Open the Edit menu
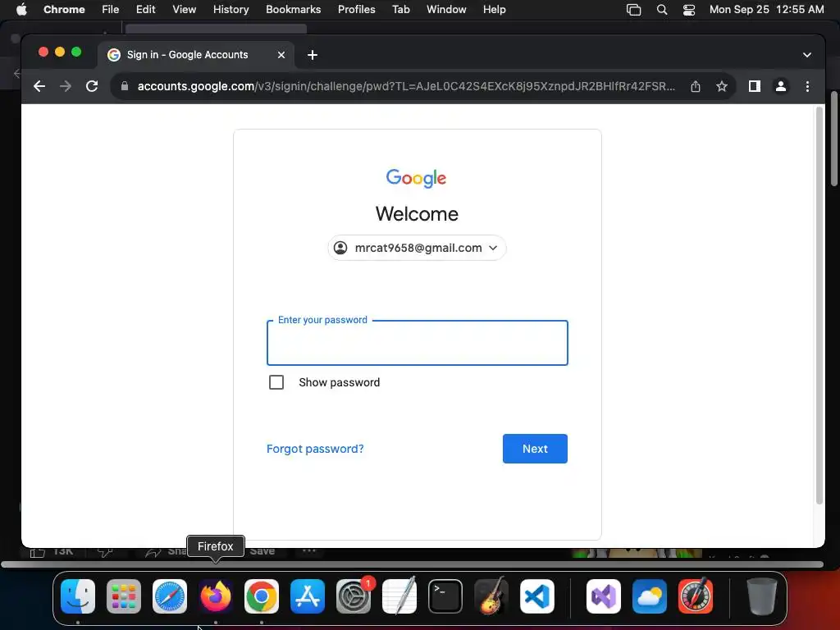Screen dimensions: 840x630 point(145,10)
